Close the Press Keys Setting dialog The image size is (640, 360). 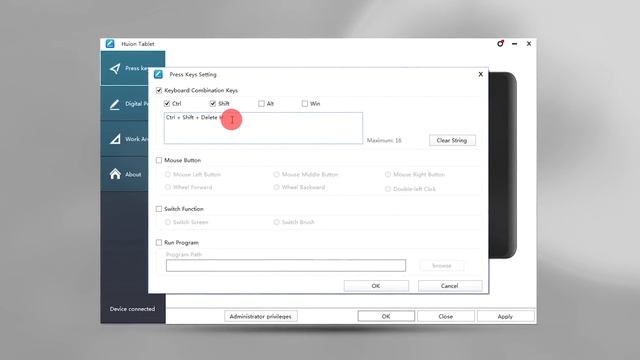[480, 74]
